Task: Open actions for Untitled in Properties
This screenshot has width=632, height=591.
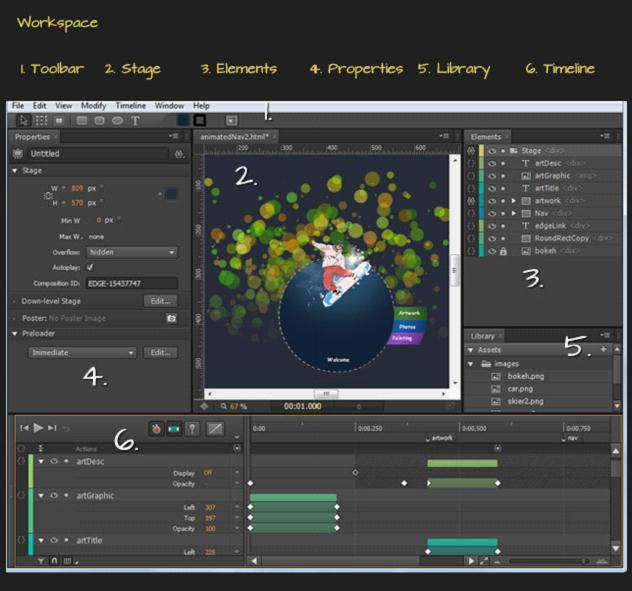Action: point(179,154)
